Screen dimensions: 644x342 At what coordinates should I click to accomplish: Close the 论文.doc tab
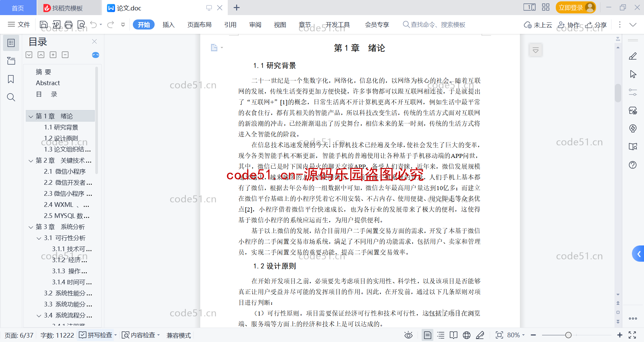(x=220, y=7)
